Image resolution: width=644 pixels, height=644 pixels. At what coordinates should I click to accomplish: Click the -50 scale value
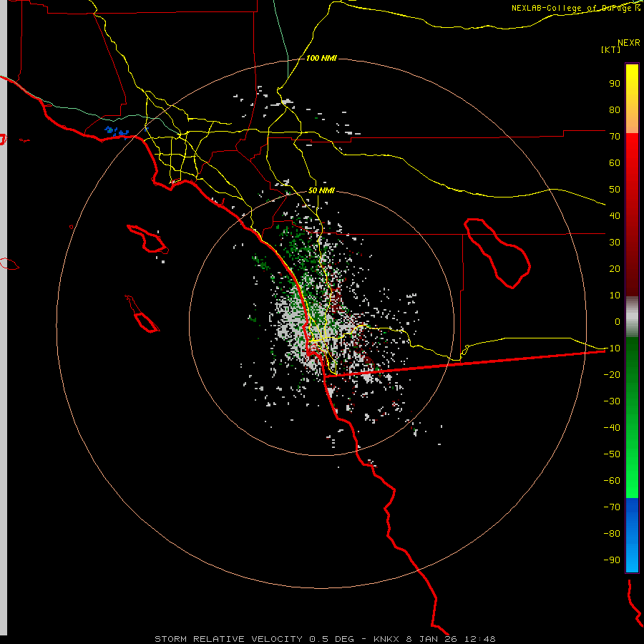coord(612,454)
